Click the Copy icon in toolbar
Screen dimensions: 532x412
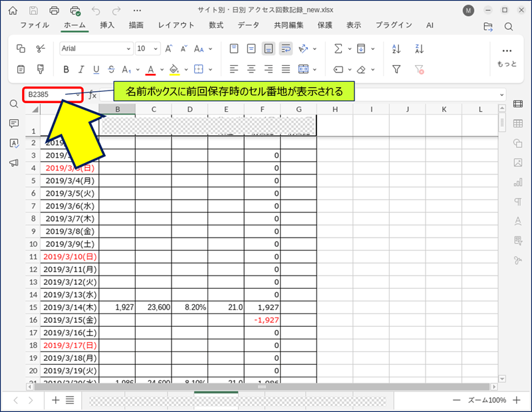(x=21, y=49)
